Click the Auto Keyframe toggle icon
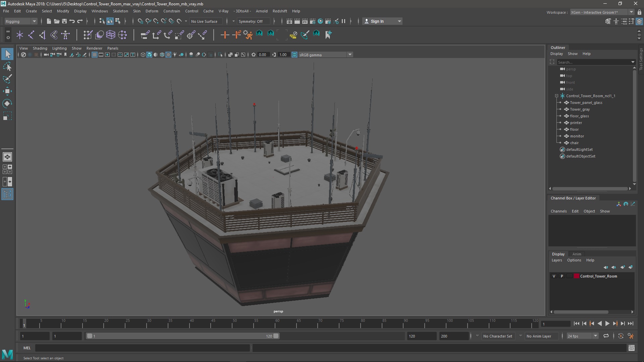Image resolution: width=644 pixels, height=362 pixels. 621,336
